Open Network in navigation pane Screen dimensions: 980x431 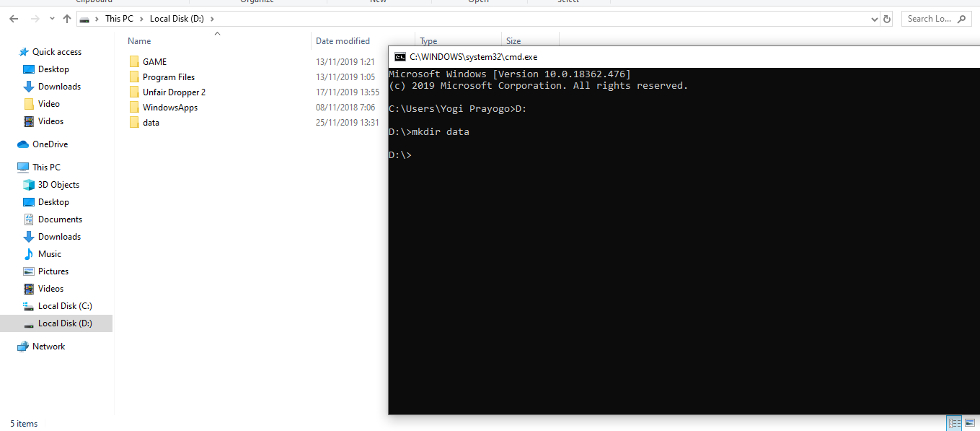[x=48, y=347]
